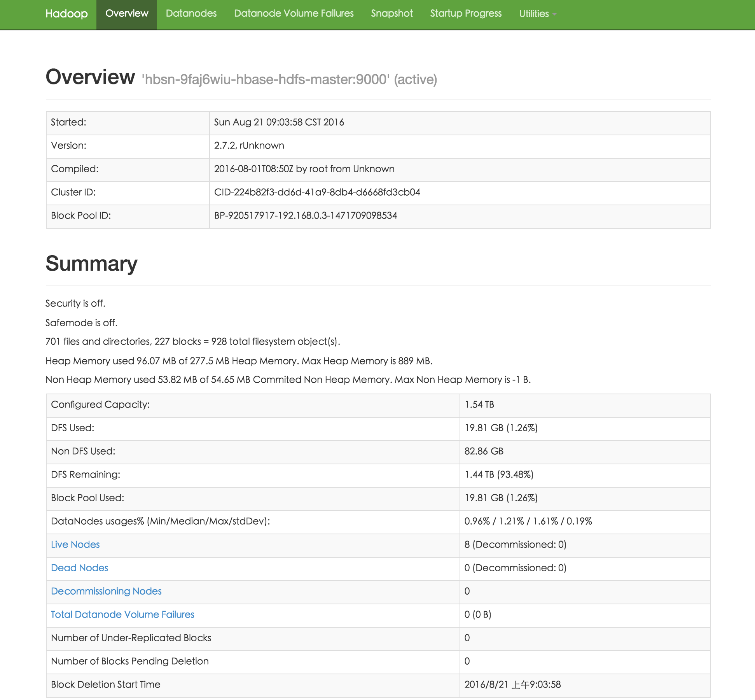Screen dimensions: 755x700
Task: Click the Block Deletion Start Time value
Action: click(512, 684)
